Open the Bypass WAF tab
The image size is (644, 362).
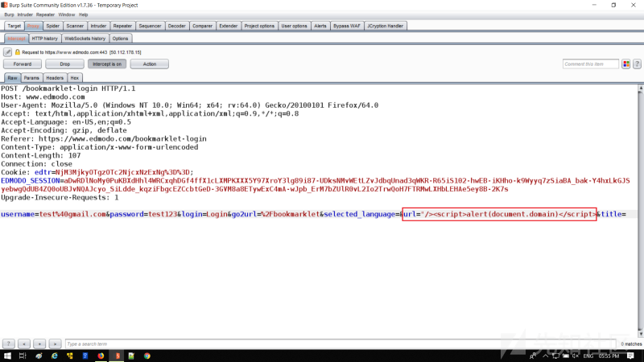click(346, 26)
